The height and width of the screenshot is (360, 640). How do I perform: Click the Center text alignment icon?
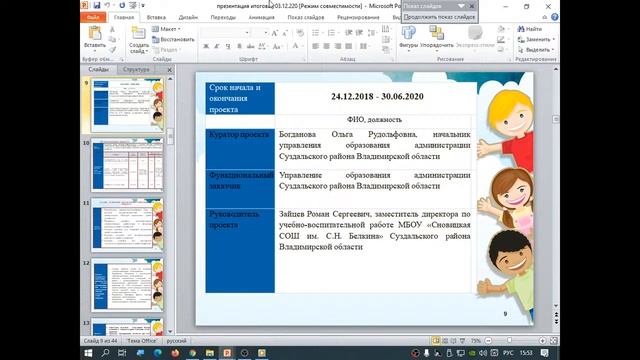pos(327,47)
